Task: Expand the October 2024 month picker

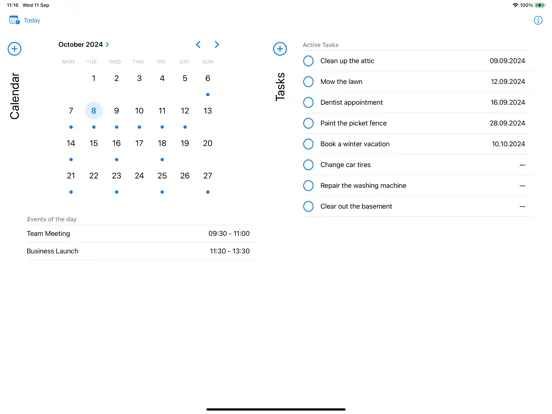Action: [84, 44]
